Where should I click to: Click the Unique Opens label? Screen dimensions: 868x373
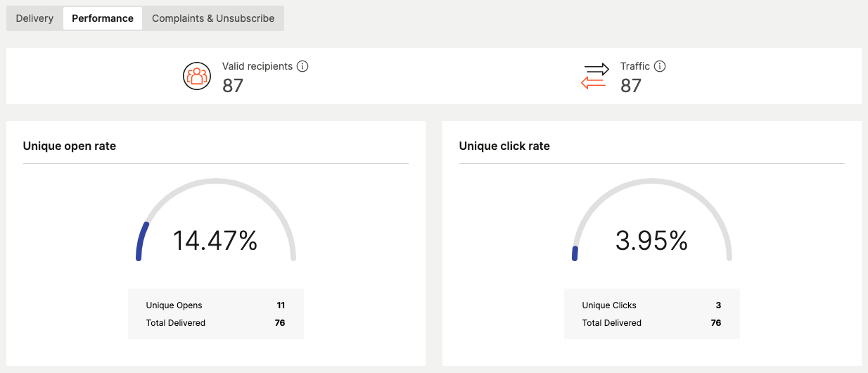[x=174, y=305]
